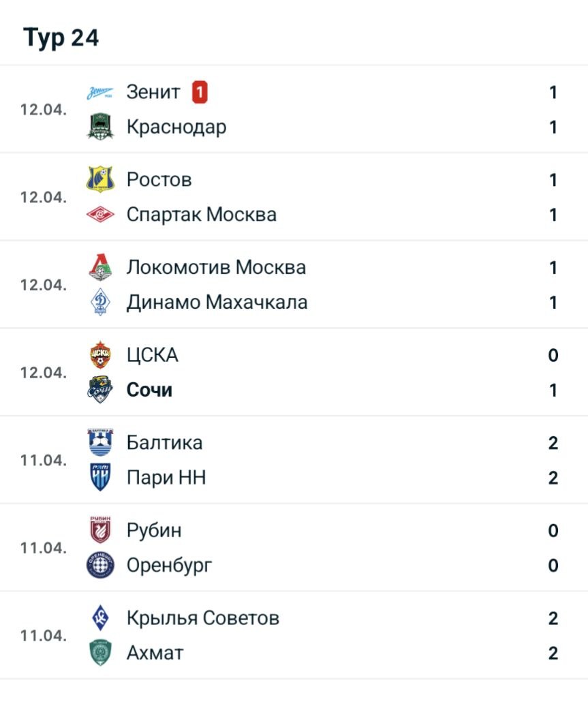Click the Dinamo Makhachkala logo

point(100,303)
